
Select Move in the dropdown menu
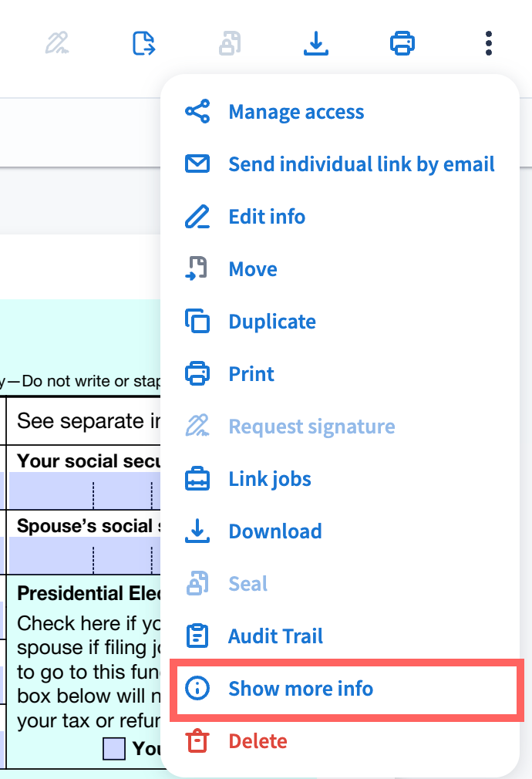[253, 269]
